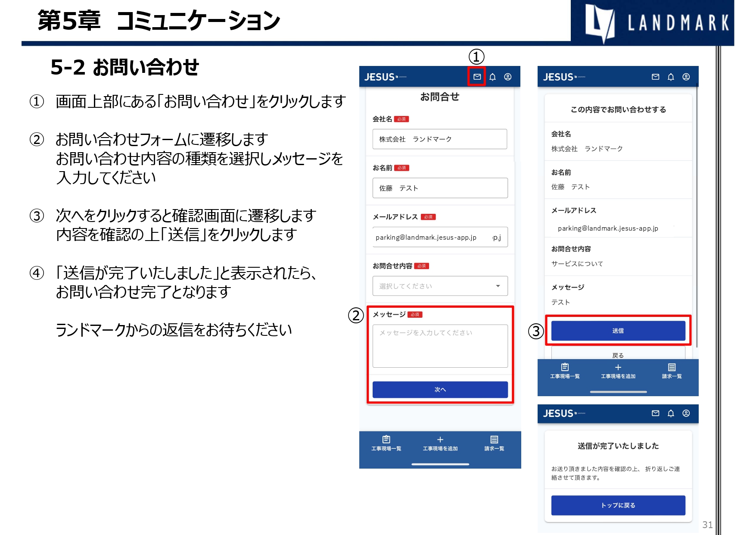Click the 会社名 input field
The width and height of the screenshot is (756, 535).
(x=440, y=139)
